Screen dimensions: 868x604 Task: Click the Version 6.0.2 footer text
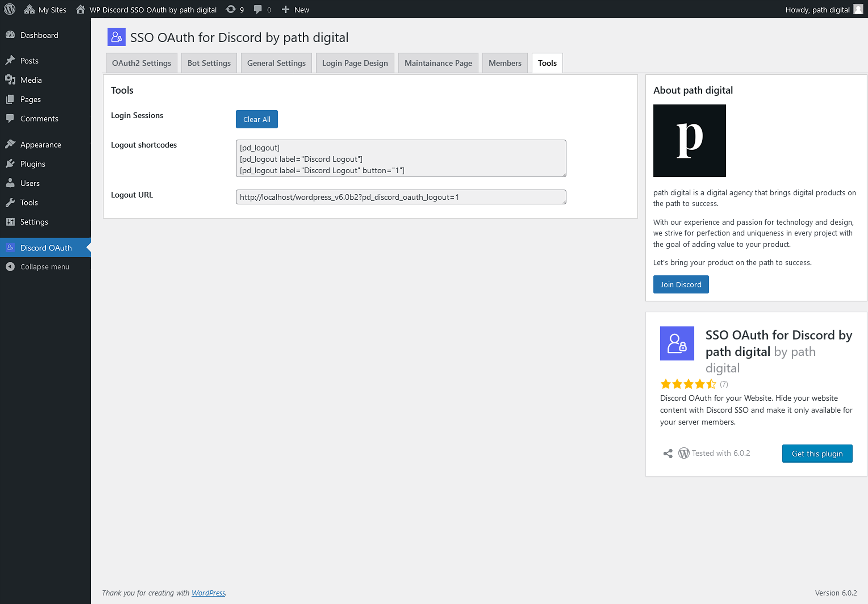coord(835,592)
